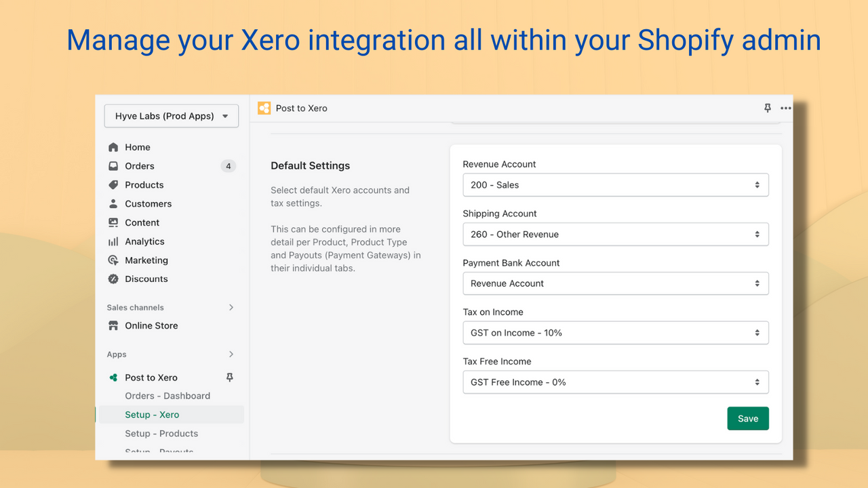
Task: Open the three-dots menu in app header
Action: coord(786,108)
